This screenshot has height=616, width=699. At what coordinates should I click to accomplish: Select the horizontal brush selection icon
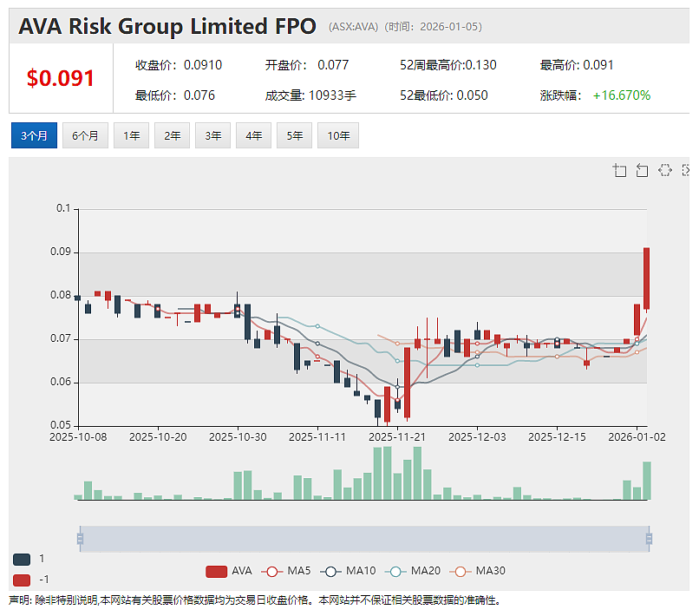coord(664,170)
